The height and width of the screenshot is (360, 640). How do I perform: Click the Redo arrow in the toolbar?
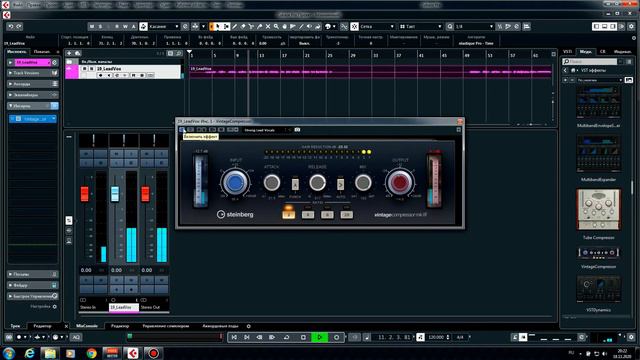[19, 27]
